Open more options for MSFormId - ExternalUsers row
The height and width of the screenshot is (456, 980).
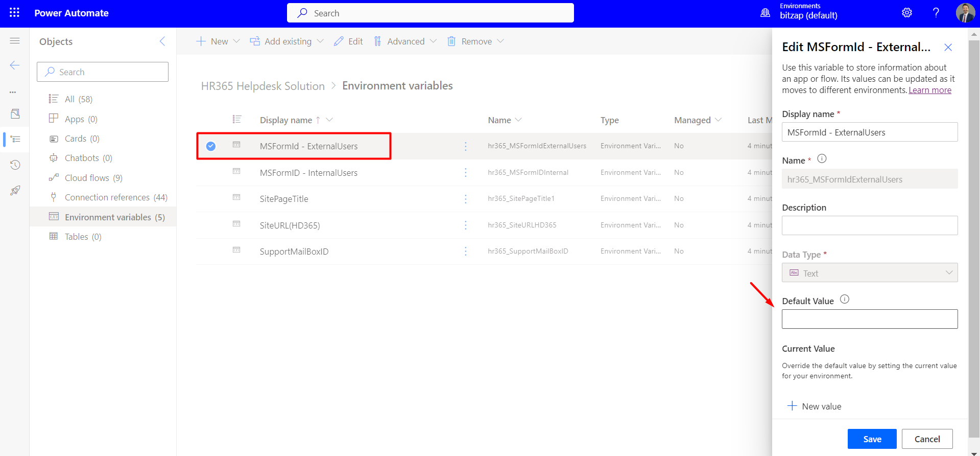(465, 146)
